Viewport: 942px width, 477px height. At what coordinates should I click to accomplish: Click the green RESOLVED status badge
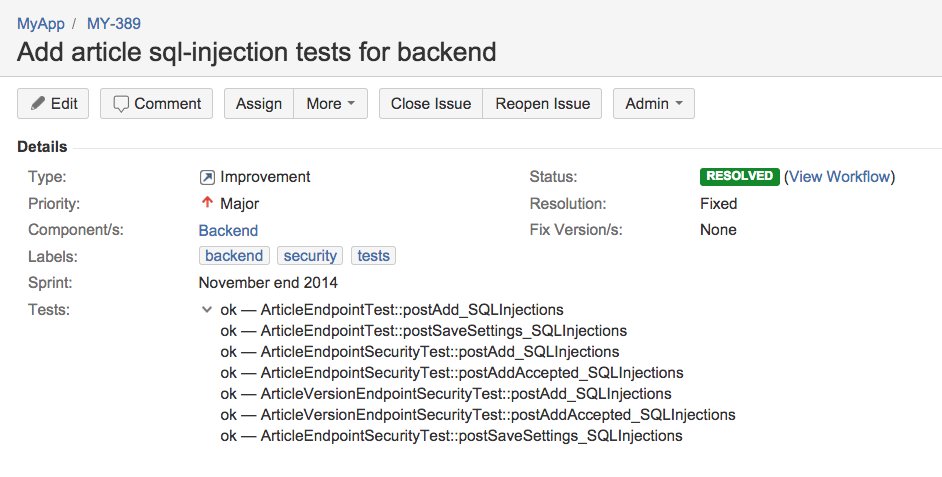[739, 176]
